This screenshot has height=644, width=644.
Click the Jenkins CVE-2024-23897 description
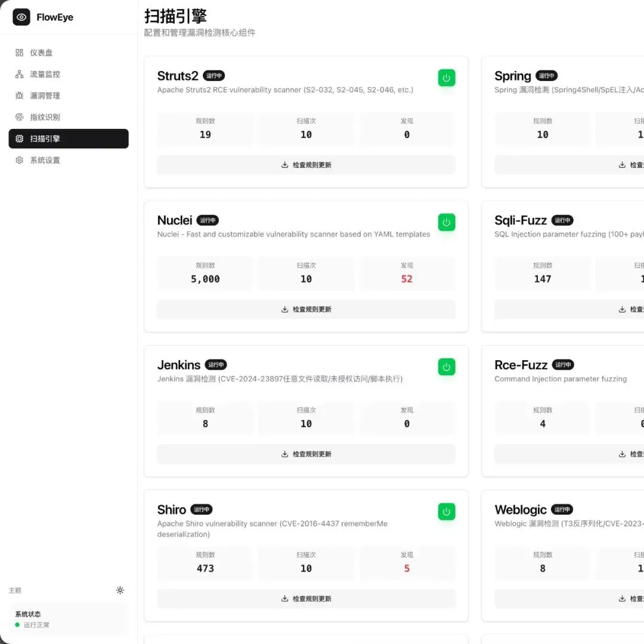coord(280,379)
